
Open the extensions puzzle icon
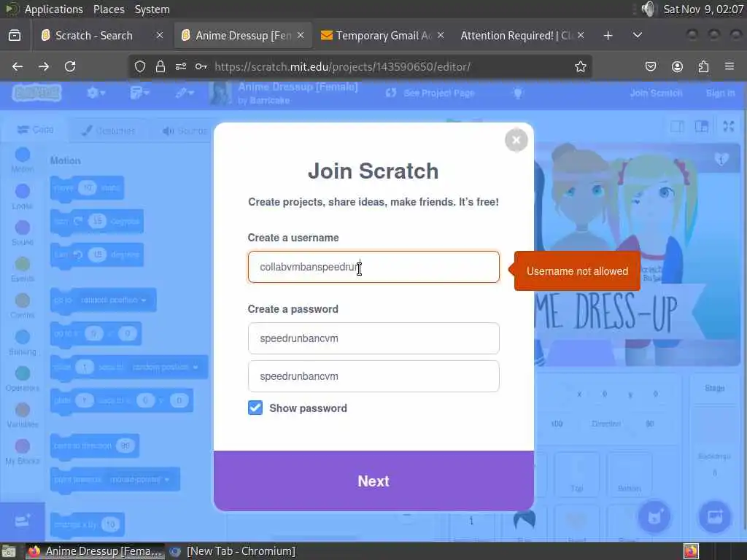703,66
